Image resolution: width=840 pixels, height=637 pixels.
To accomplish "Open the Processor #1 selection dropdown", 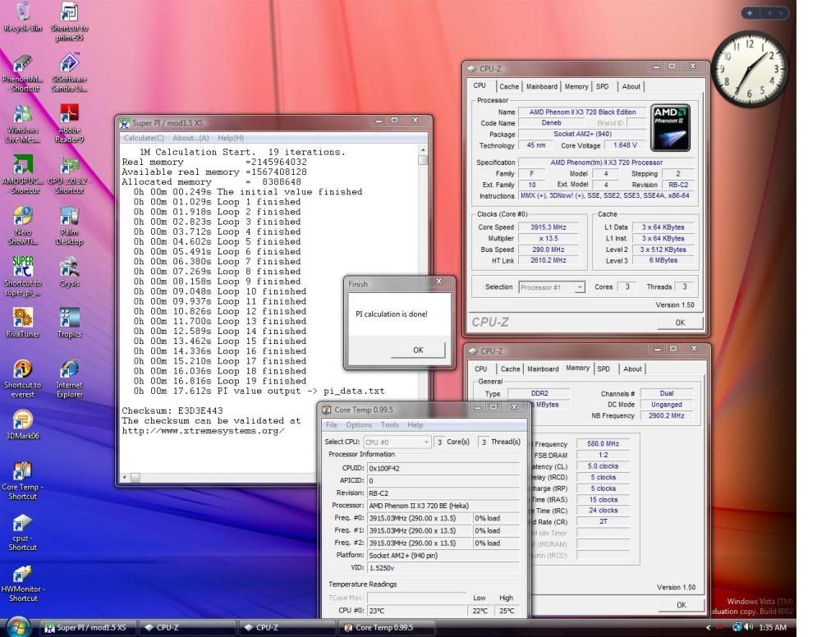I will click(552, 287).
